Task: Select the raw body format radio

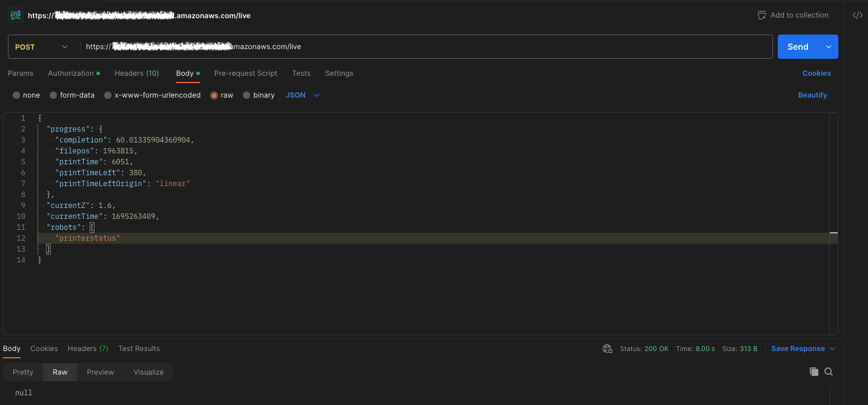Action: click(x=214, y=95)
